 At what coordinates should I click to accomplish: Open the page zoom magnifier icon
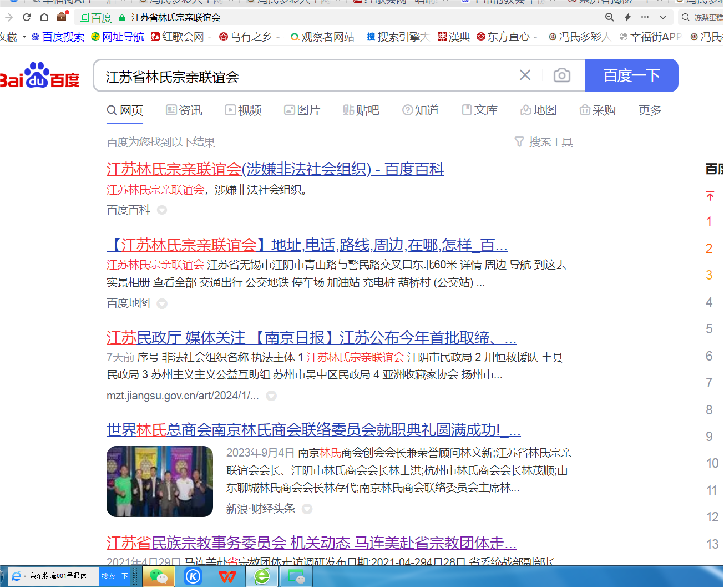pos(609,17)
